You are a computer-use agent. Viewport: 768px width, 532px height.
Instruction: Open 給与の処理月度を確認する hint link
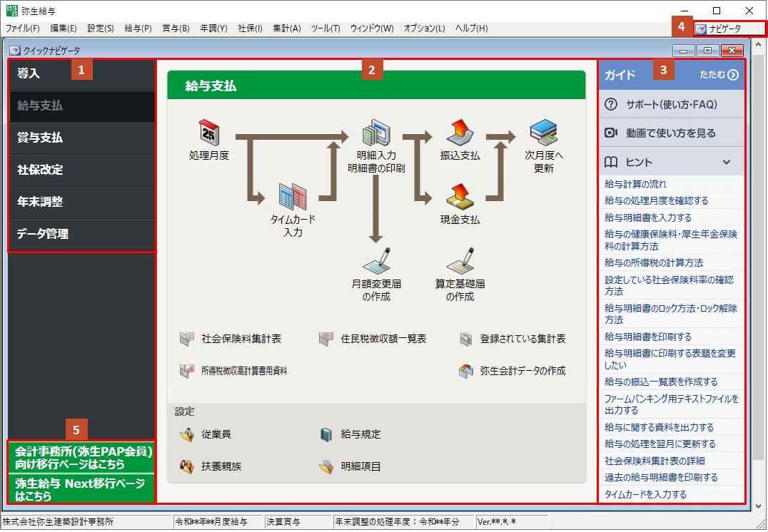[x=657, y=200]
